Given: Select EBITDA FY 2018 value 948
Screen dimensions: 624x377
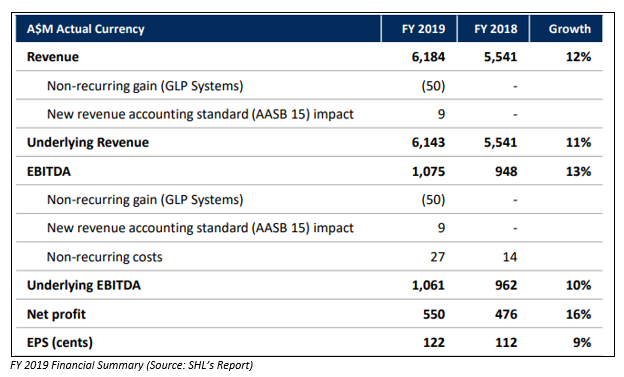Looking at the screenshot, I should 506,171.
